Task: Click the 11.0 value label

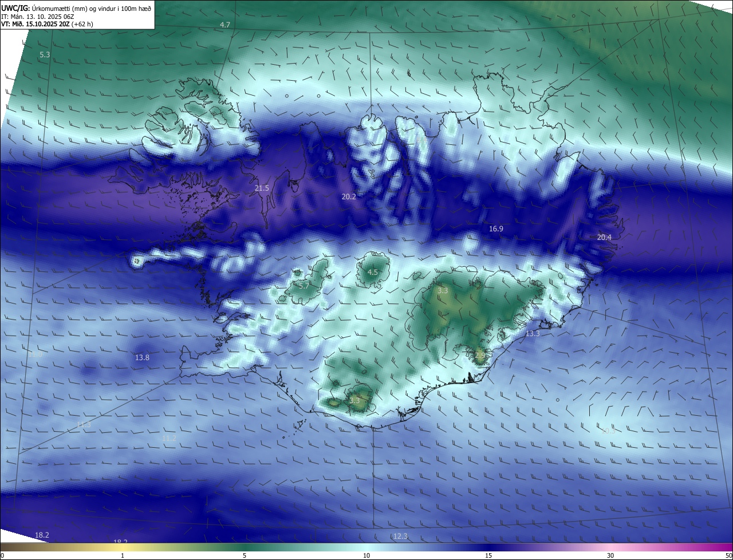Action: pos(36,354)
